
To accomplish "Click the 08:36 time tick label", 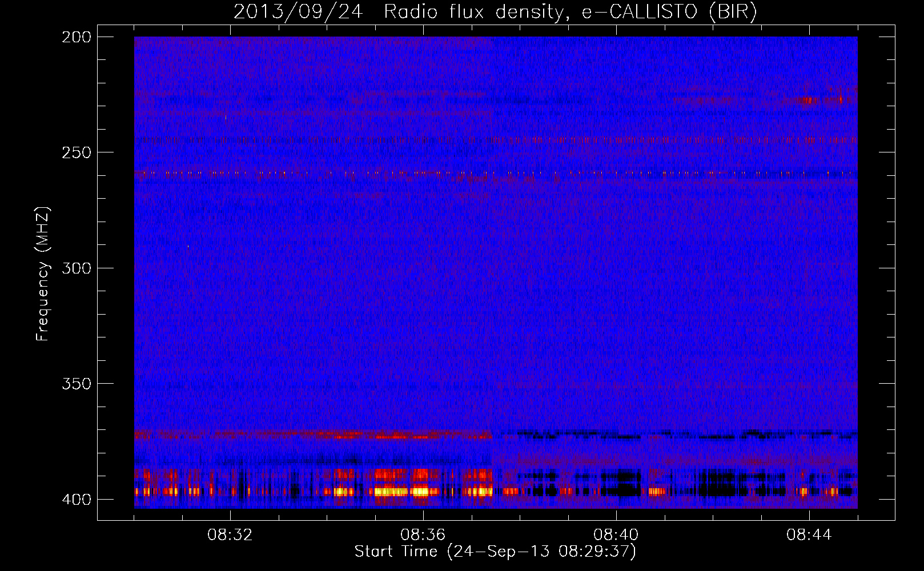I will pos(423,535).
